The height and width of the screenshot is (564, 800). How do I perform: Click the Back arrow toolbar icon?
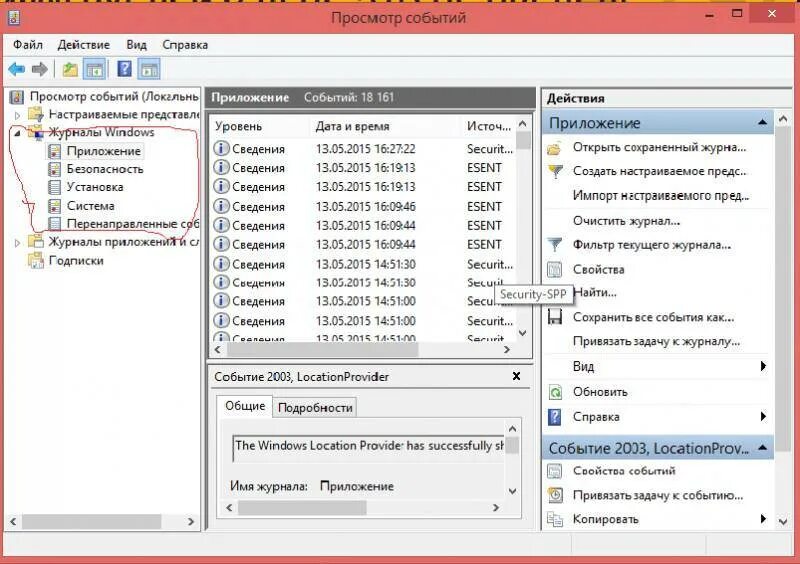pyautogui.click(x=17, y=69)
